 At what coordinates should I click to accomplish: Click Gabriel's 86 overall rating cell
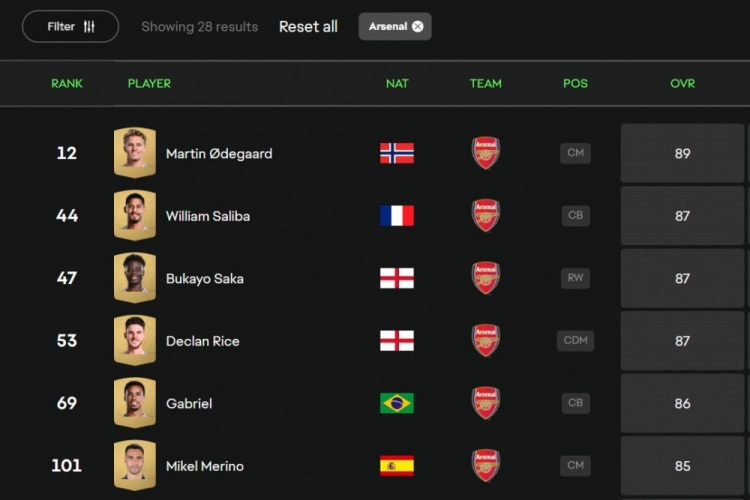[x=682, y=403]
